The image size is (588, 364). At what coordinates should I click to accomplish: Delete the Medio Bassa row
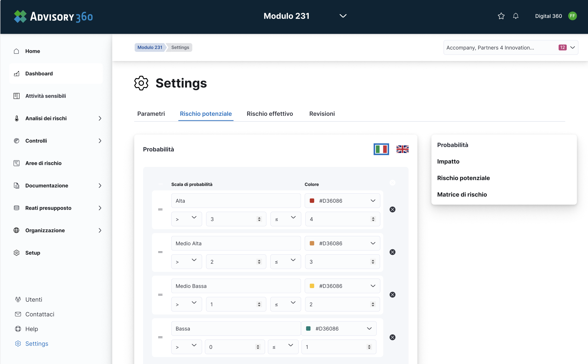tap(392, 295)
